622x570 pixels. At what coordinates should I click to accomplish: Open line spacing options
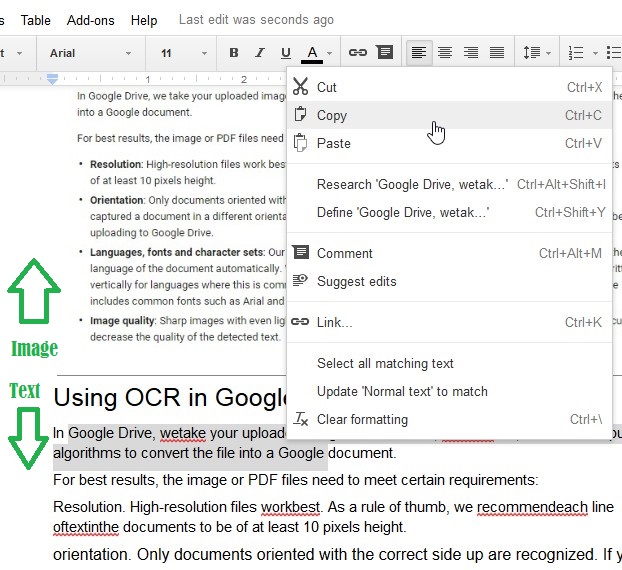click(x=537, y=52)
